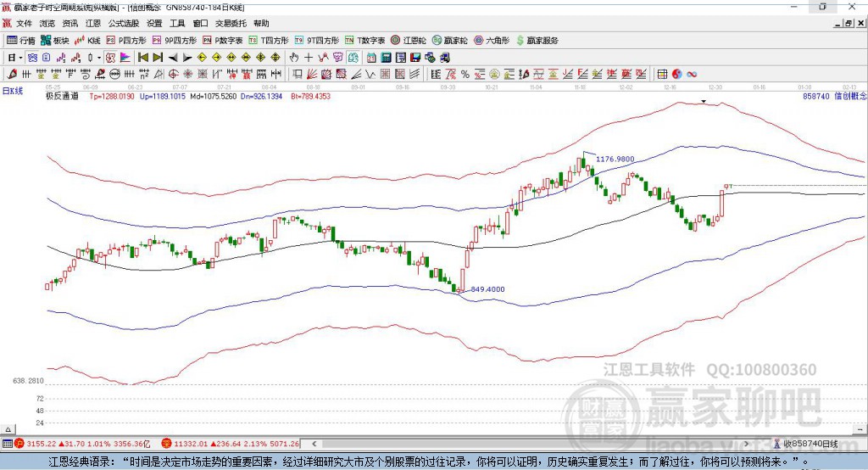Toggle the pressed 极 channel indicator button
The image size is (868, 470).
[x=111, y=58]
